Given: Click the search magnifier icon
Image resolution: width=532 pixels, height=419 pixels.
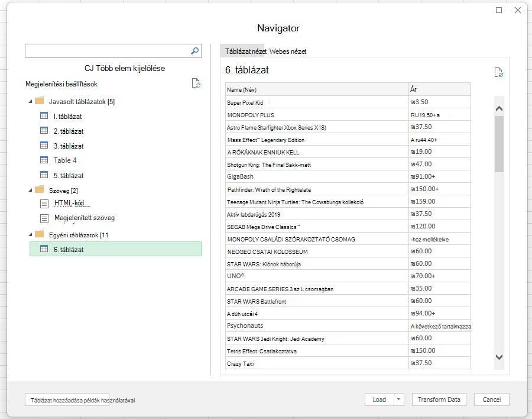Looking at the screenshot, I should click(194, 51).
